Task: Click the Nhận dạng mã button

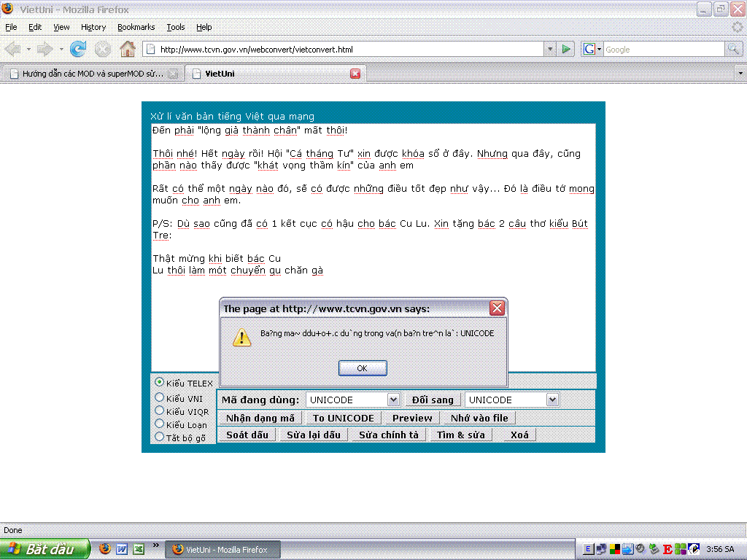Action: (260, 418)
